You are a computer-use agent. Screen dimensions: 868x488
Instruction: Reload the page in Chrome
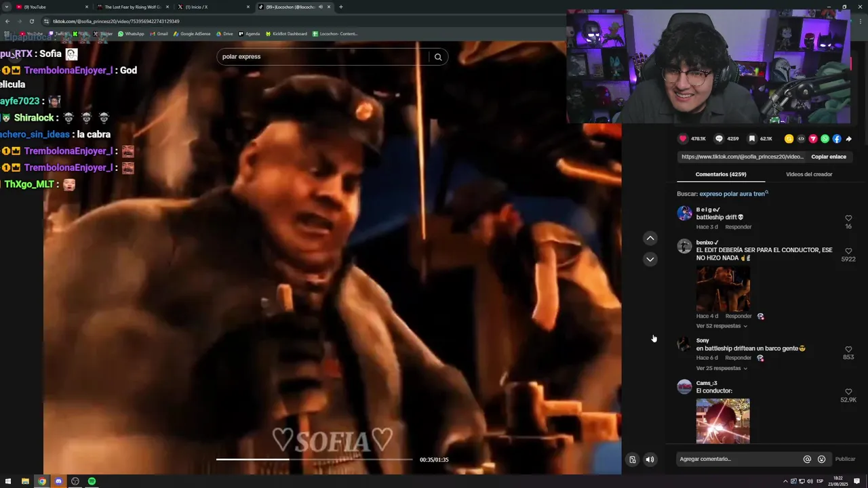click(x=31, y=21)
